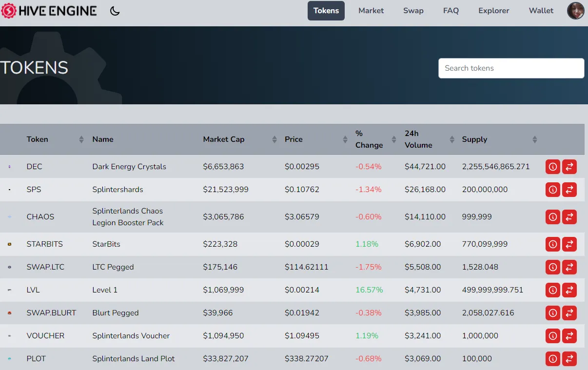The height and width of the screenshot is (370, 588).
Task: Open swap for PLOT token
Action: [x=569, y=359]
